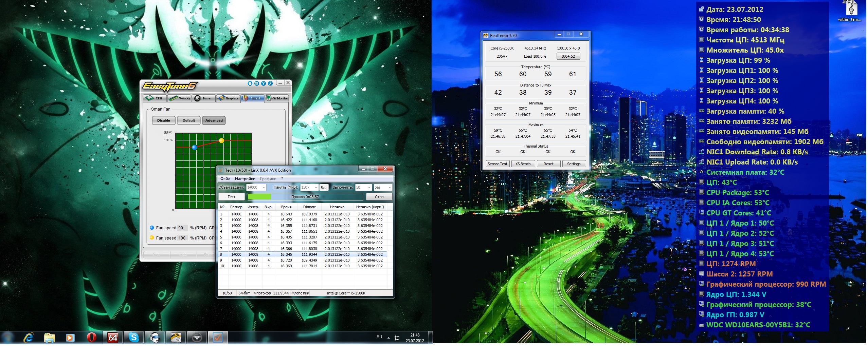Open the Файл menu in LinX

[x=225, y=179]
